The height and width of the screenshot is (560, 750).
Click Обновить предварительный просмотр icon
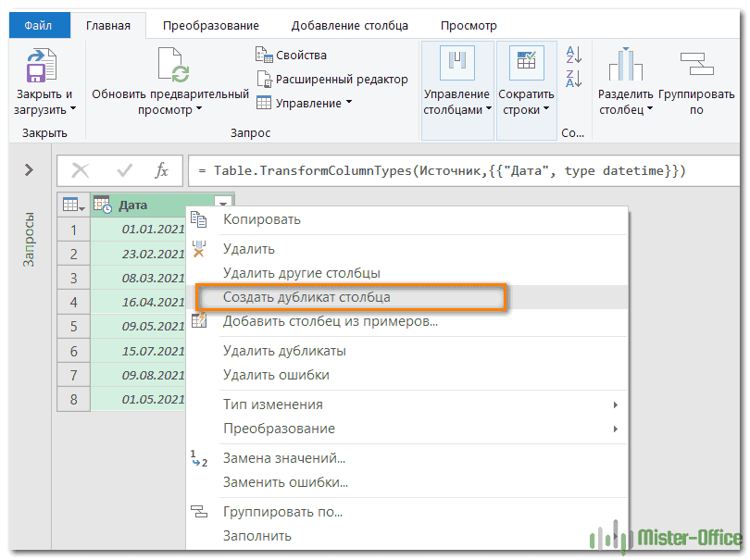click(171, 65)
